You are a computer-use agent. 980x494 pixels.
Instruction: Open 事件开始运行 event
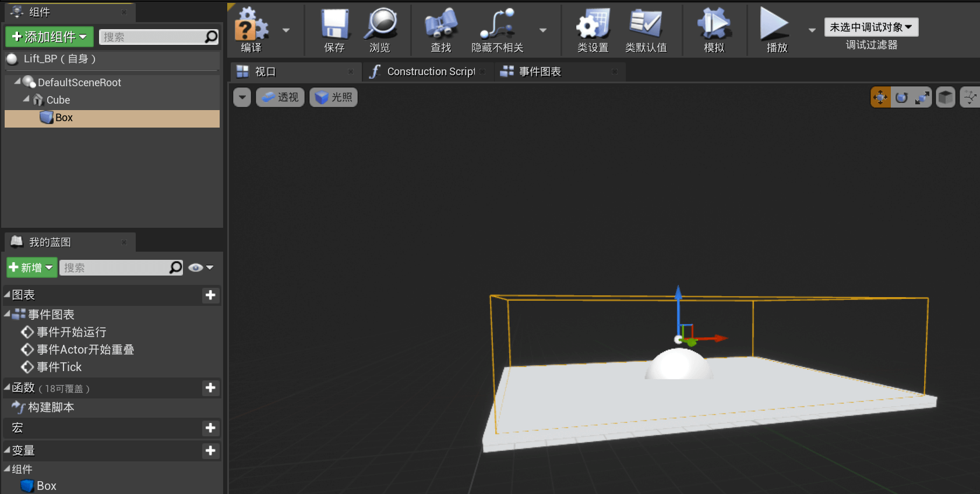(64, 332)
